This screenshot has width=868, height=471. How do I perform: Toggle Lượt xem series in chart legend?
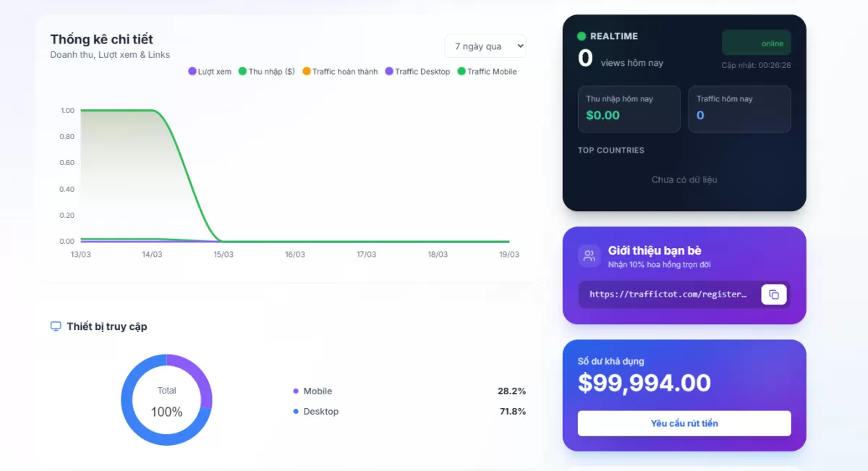pyautogui.click(x=210, y=72)
